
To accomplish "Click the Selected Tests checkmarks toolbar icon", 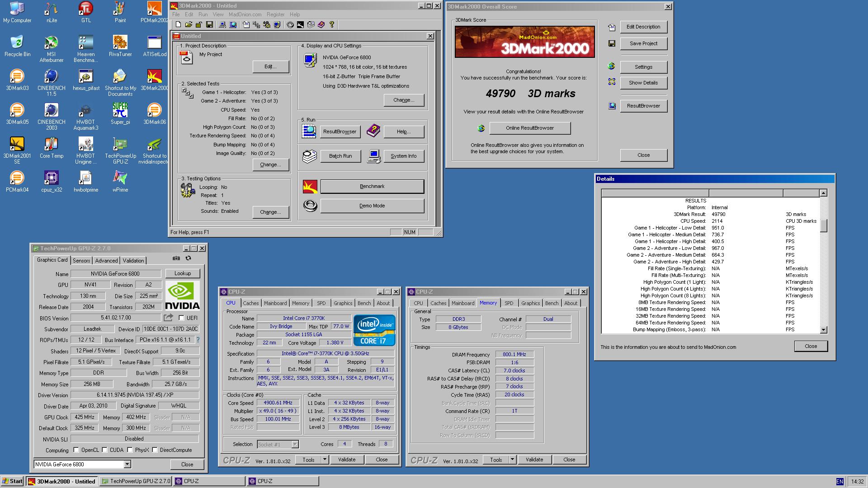I will [x=256, y=24].
